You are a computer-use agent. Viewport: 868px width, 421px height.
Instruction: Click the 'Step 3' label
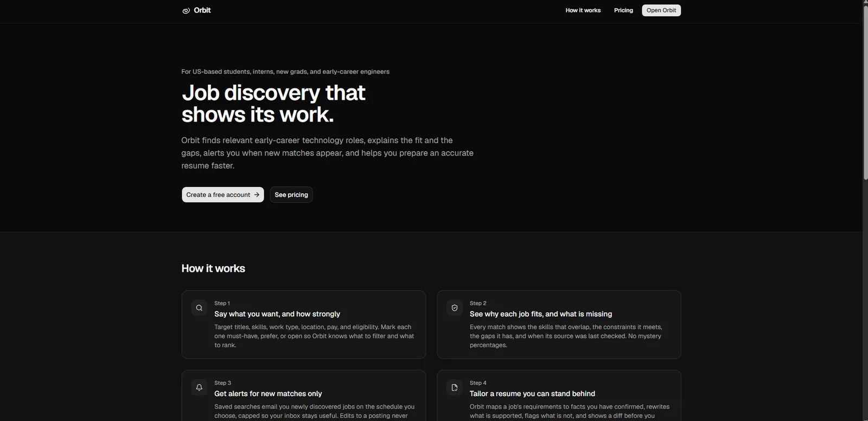[x=222, y=383]
